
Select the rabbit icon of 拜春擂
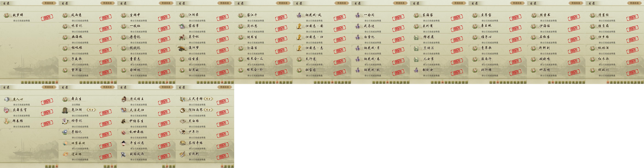click(x=7, y=121)
